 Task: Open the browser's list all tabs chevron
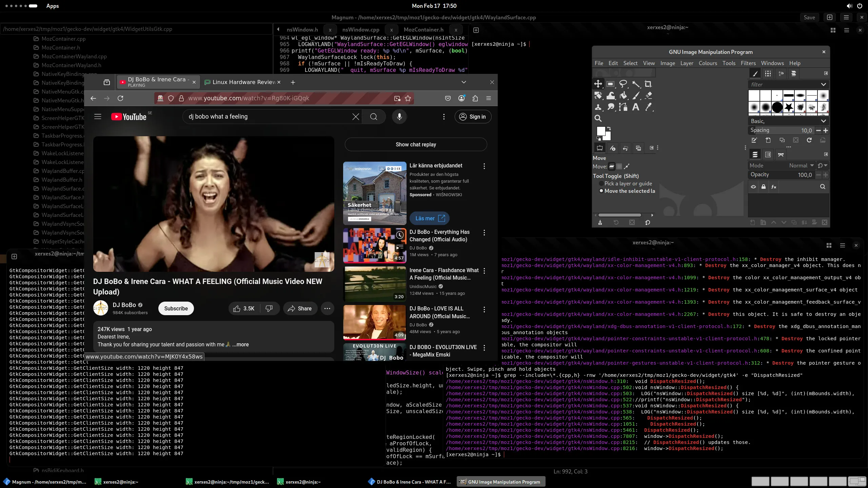[x=464, y=82]
